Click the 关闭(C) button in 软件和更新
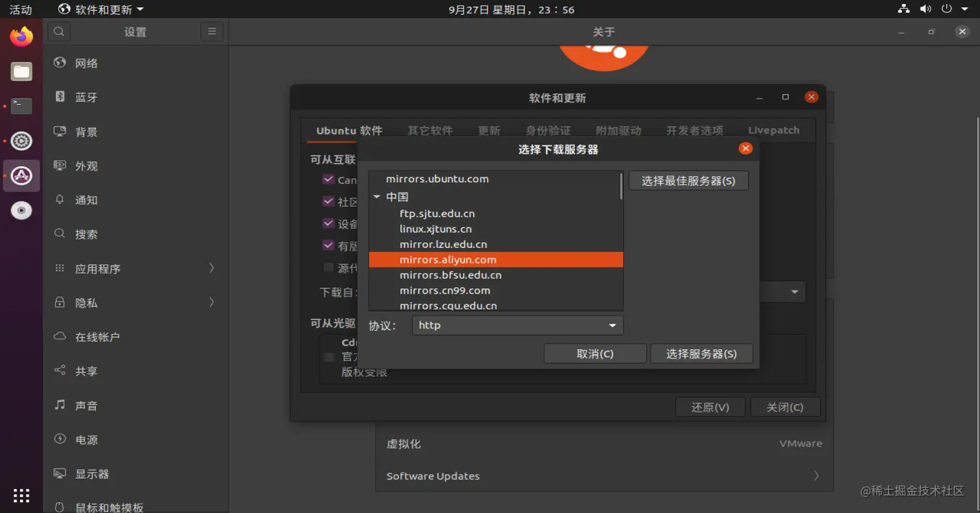 click(785, 407)
